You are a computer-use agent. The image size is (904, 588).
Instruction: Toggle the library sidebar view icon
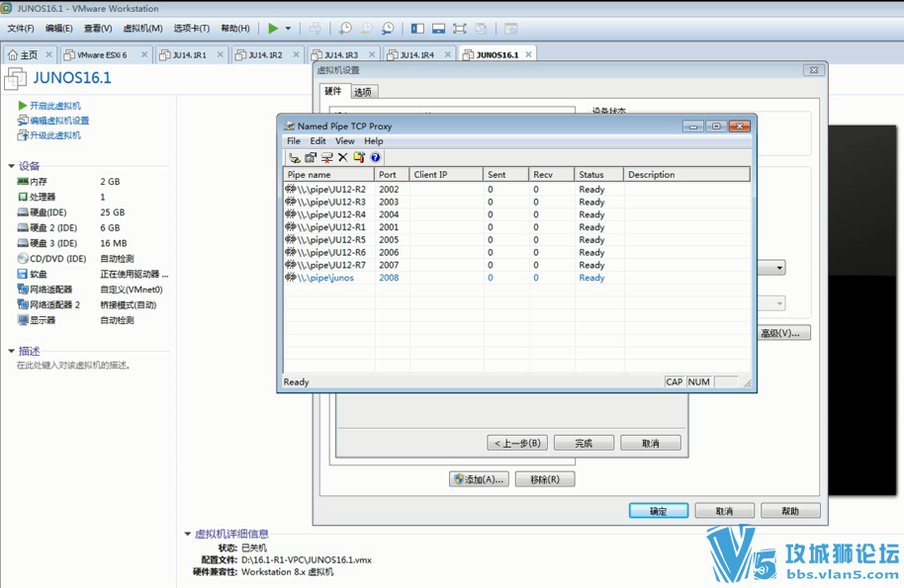417,29
